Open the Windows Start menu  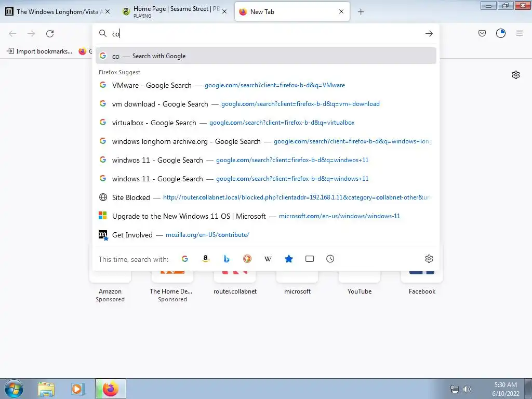(14, 389)
